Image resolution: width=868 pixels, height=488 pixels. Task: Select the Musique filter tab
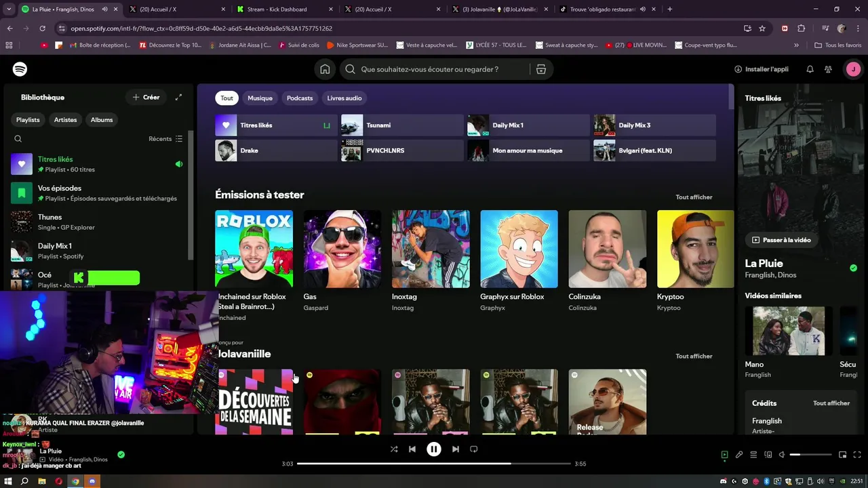[260, 98]
